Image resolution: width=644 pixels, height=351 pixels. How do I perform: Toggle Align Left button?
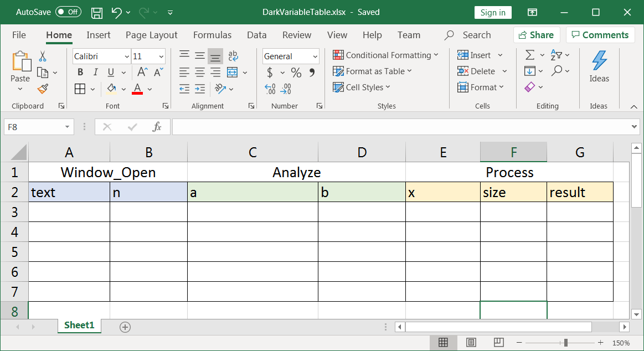tap(184, 73)
